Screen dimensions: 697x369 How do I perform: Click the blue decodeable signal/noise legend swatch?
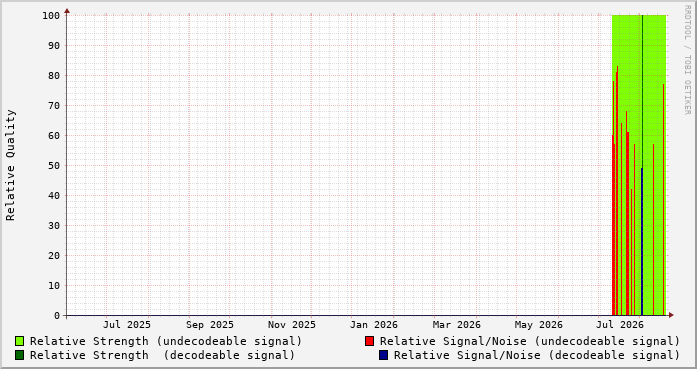(x=384, y=355)
